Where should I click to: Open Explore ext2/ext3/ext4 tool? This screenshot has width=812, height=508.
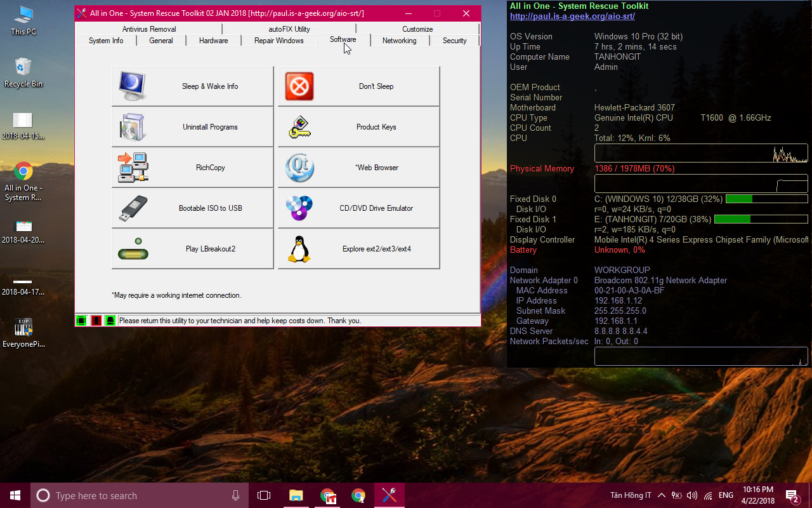coord(359,249)
